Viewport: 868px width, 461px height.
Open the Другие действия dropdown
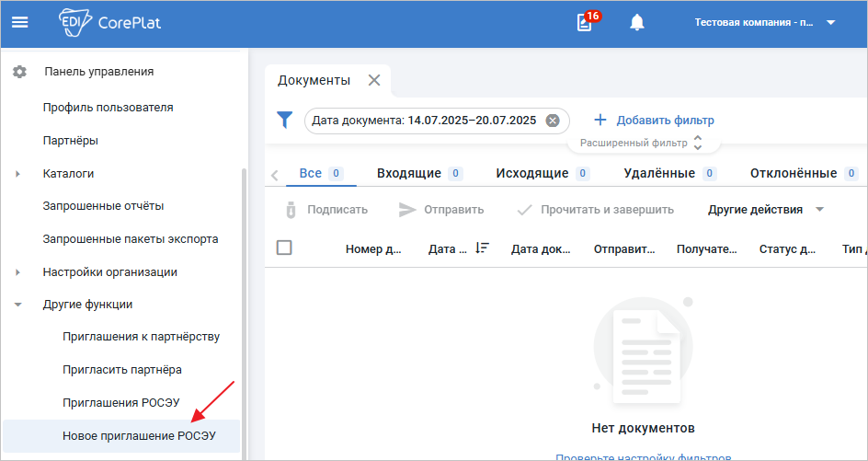click(x=765, y=210)
